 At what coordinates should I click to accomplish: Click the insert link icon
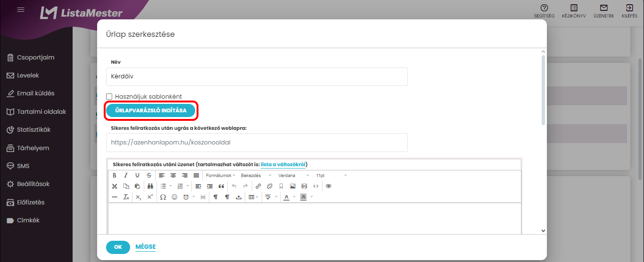tap(258, 186)
